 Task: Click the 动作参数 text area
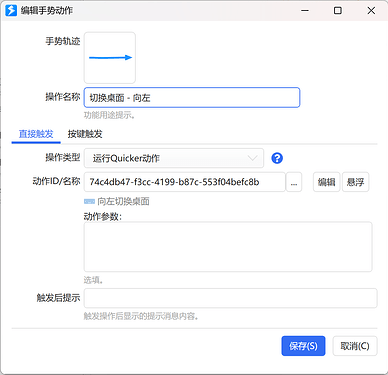tap(228, 247)
